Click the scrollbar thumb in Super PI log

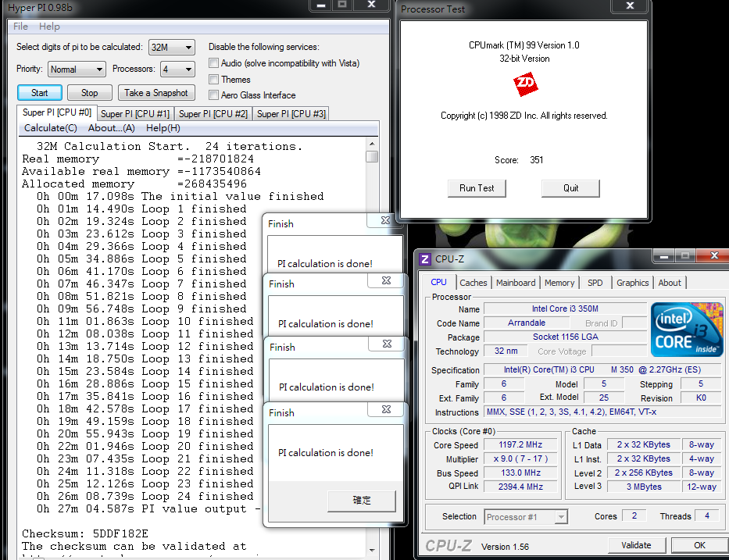tap(372, 156)
